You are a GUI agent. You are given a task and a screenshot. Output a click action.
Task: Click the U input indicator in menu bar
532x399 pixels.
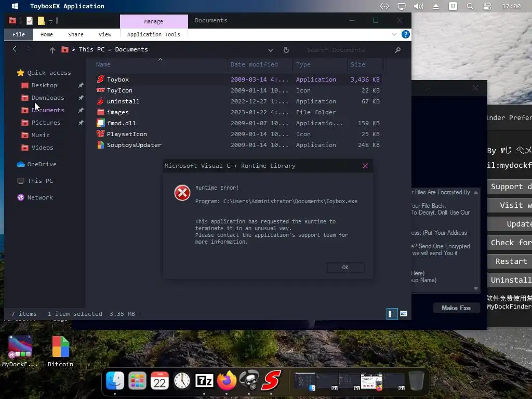click(453, 6)
